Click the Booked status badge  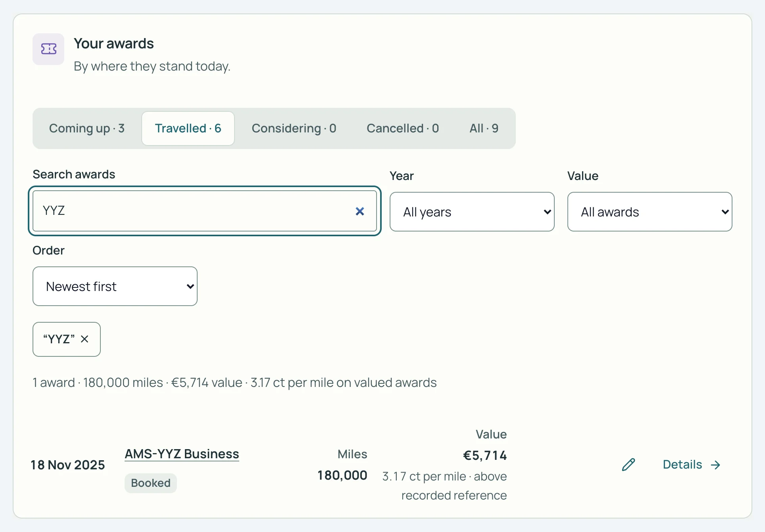(151, 483)
